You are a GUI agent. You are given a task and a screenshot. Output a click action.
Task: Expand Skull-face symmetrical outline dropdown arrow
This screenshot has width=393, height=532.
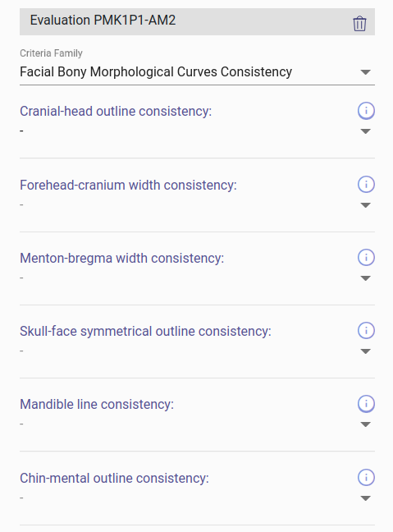[366, 351]
